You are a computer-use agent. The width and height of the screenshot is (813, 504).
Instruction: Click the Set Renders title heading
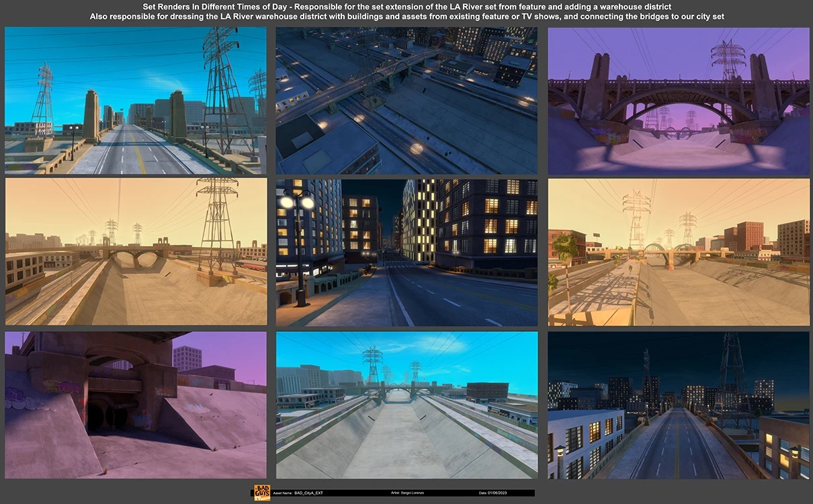[x=406, y=6]
